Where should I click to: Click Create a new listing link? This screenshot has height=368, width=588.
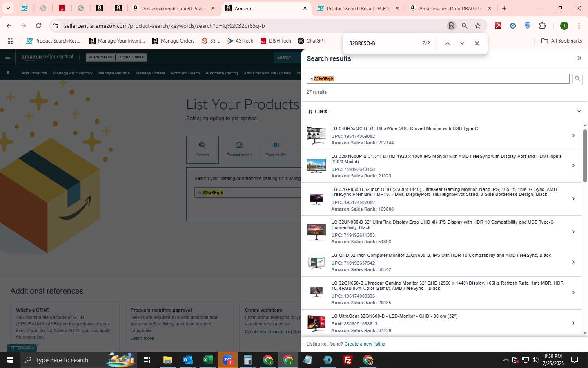tap(365, 344)
